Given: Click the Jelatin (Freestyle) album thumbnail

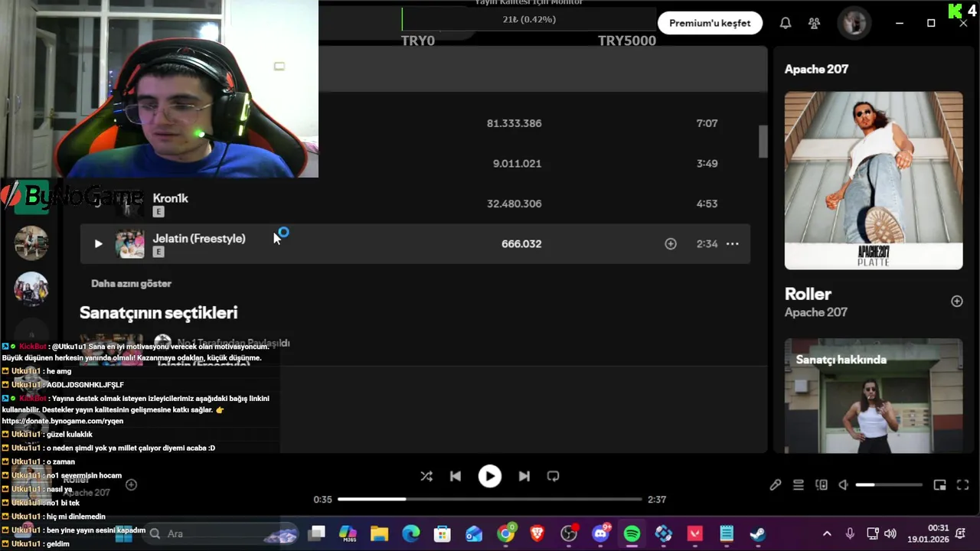Looking at the screenshot, I should pyautogui.click(x=129, y=244).
